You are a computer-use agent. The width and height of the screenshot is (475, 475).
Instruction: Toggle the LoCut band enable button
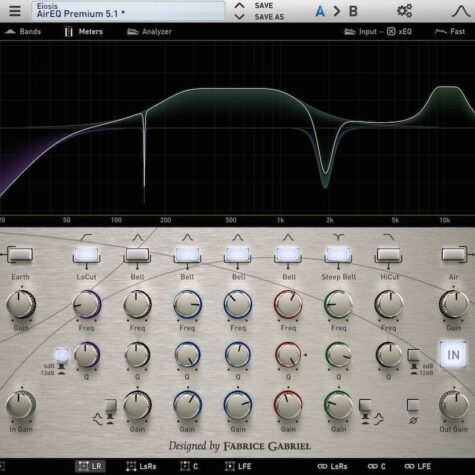[86, 255]
